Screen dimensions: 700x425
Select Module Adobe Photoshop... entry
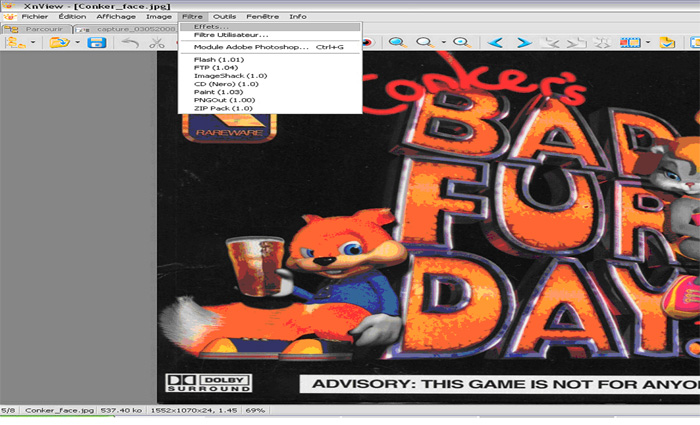click(x=270, y=47)
